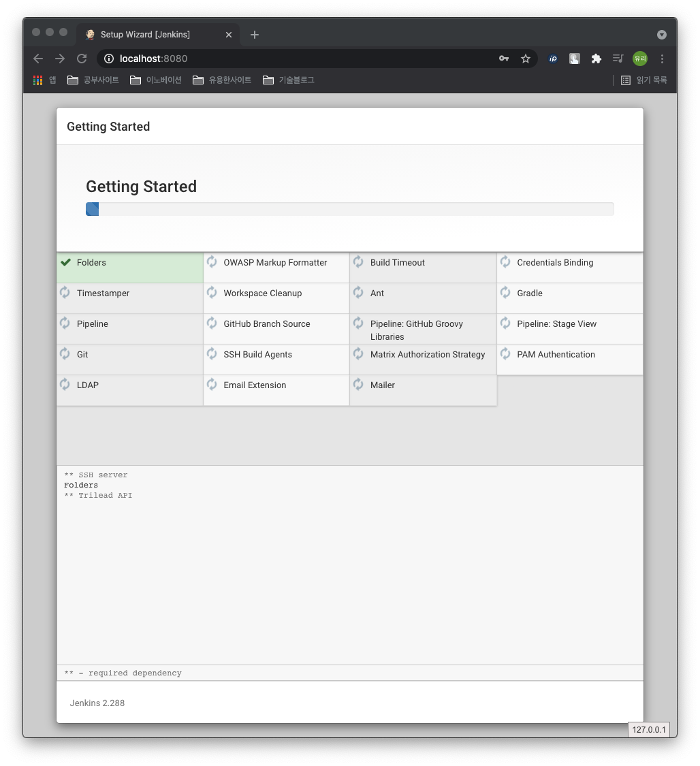
Task: Click the browser forward arrow
Action: point(60,59)
